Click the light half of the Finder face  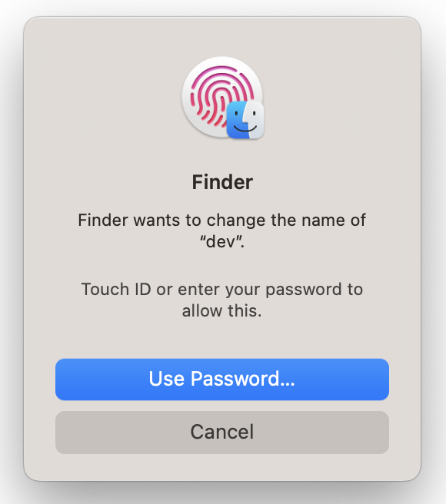[x=255, y=120]
